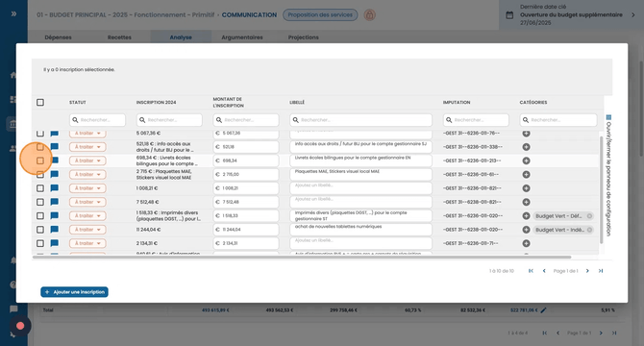Check the 698,34 € inscription row
This screenshot has height=346, width=644.
click(x=40, y=161)
